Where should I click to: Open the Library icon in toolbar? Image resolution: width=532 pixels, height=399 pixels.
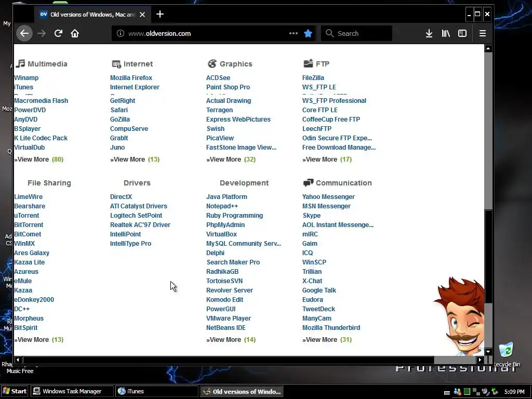(x=445, y=33)
